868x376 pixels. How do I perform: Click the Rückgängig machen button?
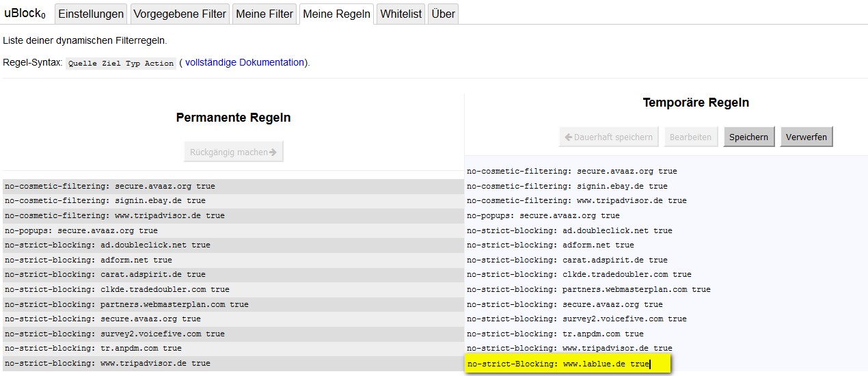[233, 152]
